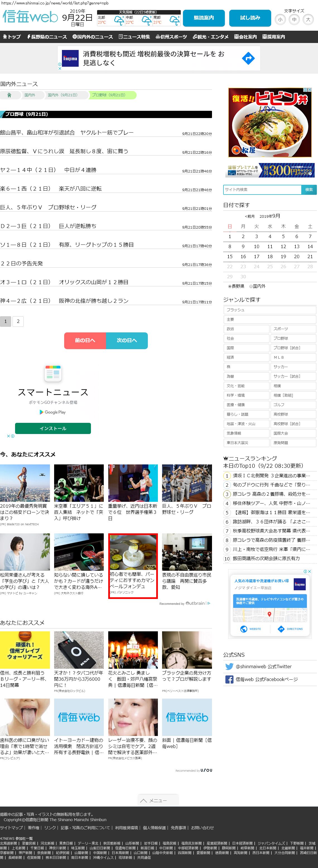
Task: Click the サイト内検索 search field
Action: [x=262, y=190]
